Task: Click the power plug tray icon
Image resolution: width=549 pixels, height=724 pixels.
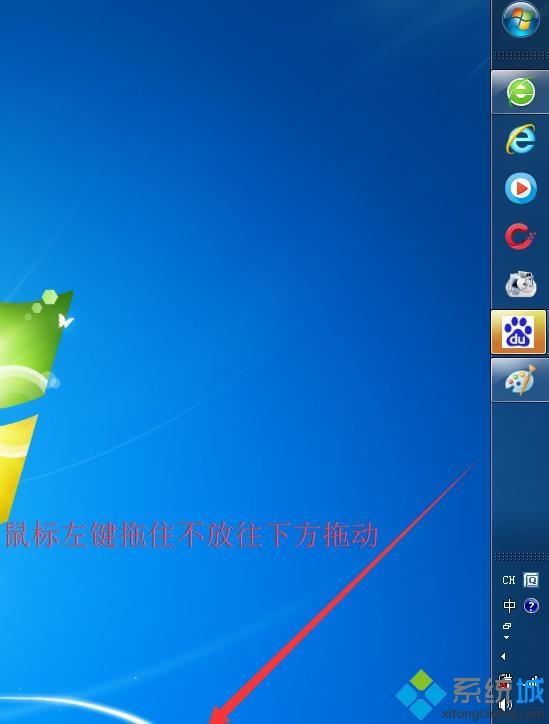Action: [x=506, y=681]
